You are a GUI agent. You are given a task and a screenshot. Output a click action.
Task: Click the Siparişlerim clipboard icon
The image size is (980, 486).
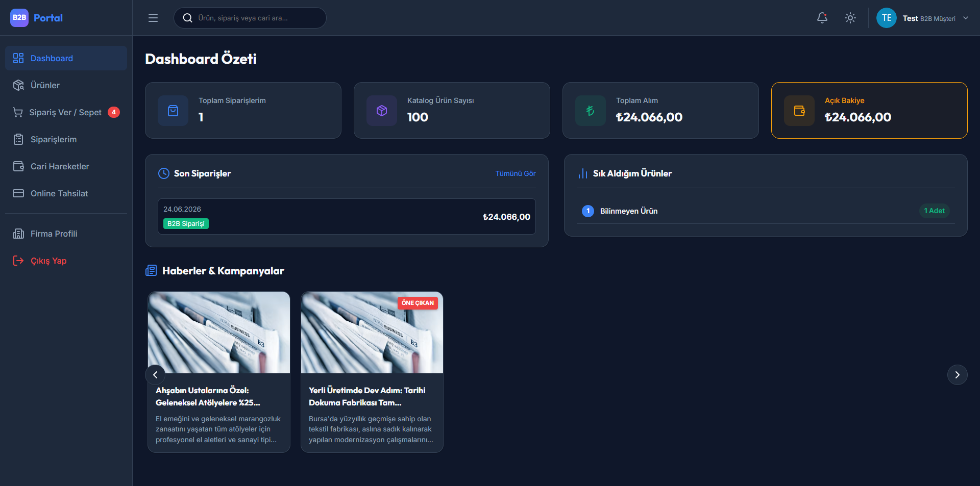[x=18, y=139]
